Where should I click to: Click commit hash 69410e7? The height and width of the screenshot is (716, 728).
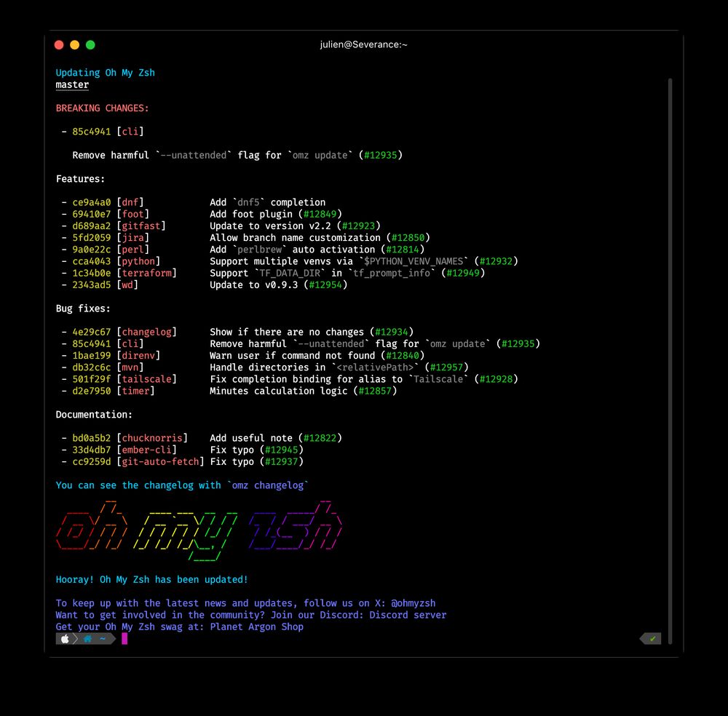point(92,214)
